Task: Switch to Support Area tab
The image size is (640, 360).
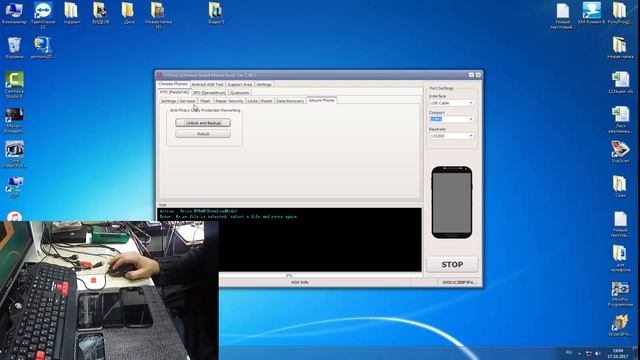Action: (240, 84)
